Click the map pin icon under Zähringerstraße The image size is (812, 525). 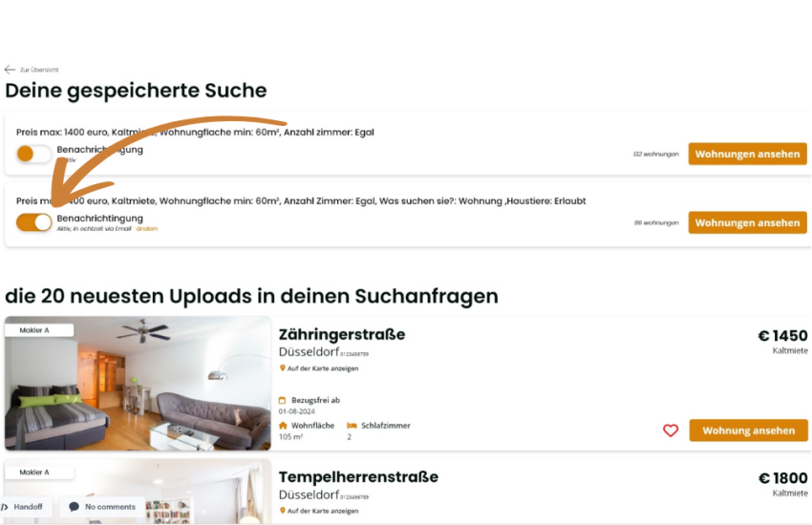(282, 368)
